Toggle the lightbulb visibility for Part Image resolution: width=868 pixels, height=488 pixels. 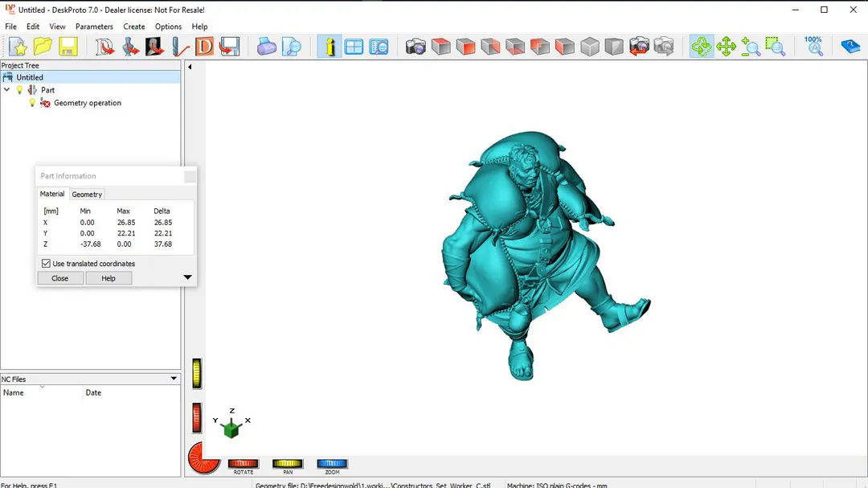click(20, 90)
